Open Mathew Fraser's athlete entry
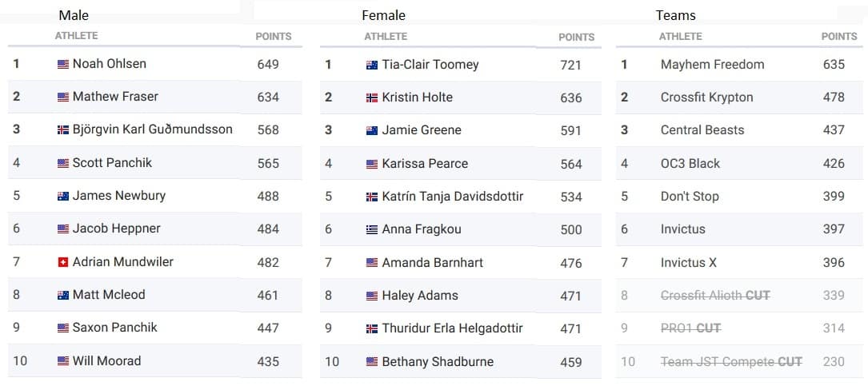 tap(115, 96)
